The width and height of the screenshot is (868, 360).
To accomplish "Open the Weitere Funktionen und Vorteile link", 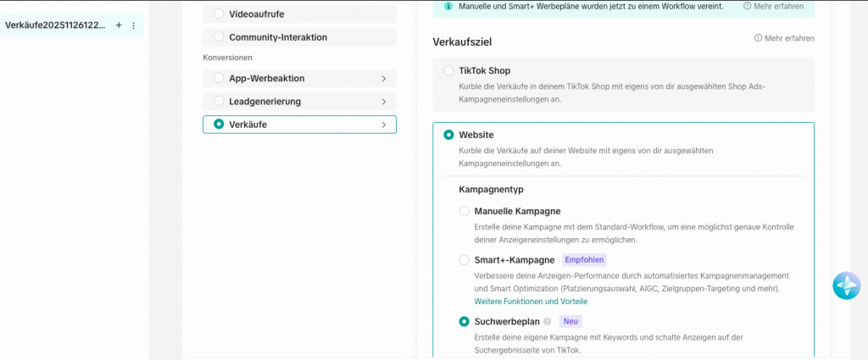I will click(531, 302).
